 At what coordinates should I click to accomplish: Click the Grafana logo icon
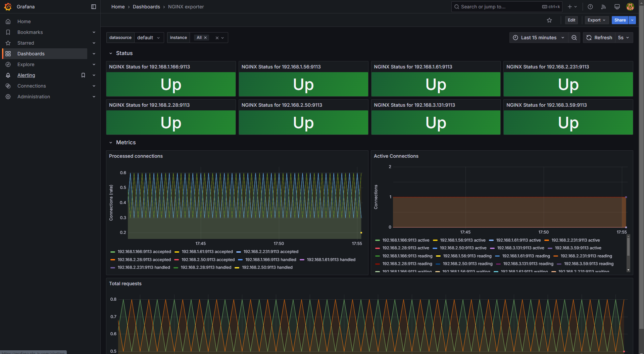pos(8,7)
